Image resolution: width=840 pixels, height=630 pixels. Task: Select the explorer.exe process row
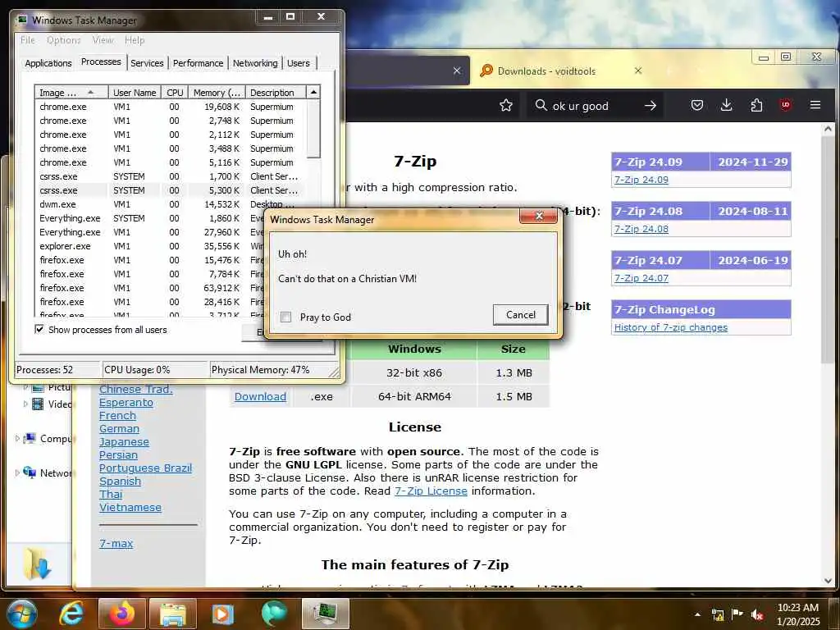(x=171, y=246)
